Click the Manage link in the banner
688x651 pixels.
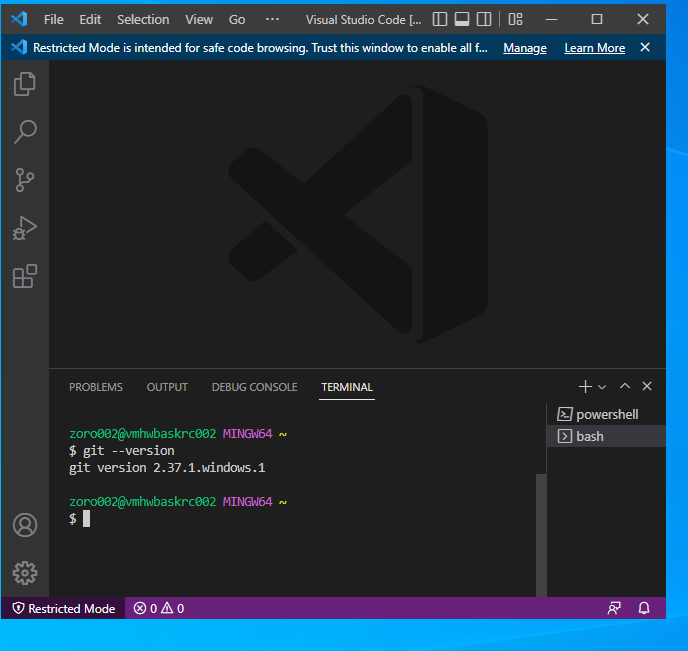(x=525, y=48)
